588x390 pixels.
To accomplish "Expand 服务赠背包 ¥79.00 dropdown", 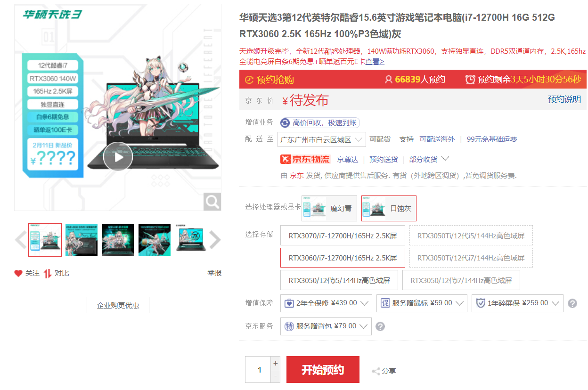I will coord(326,326).
